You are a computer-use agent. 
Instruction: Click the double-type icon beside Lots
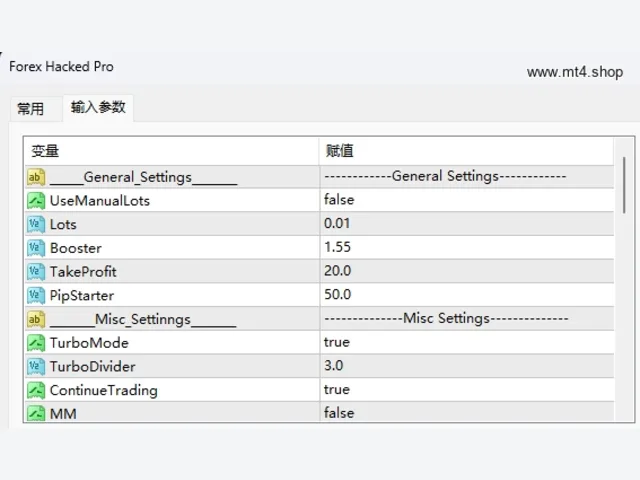(x=36, y=224)
